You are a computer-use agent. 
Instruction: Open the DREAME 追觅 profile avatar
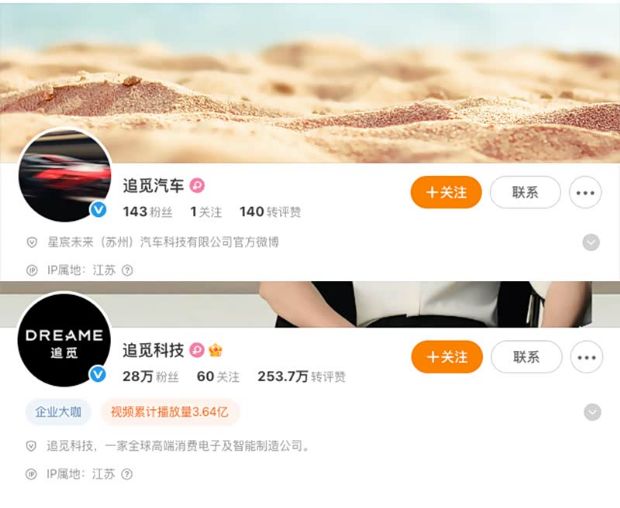[64, 340]
